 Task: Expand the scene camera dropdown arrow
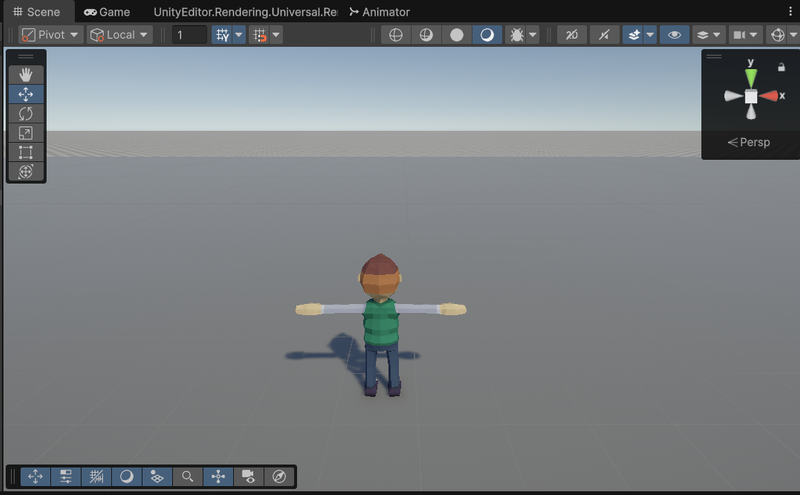click(754, 35)
